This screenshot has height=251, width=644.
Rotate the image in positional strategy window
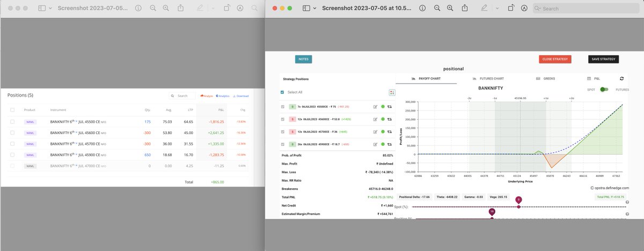[x=510, y=9]
